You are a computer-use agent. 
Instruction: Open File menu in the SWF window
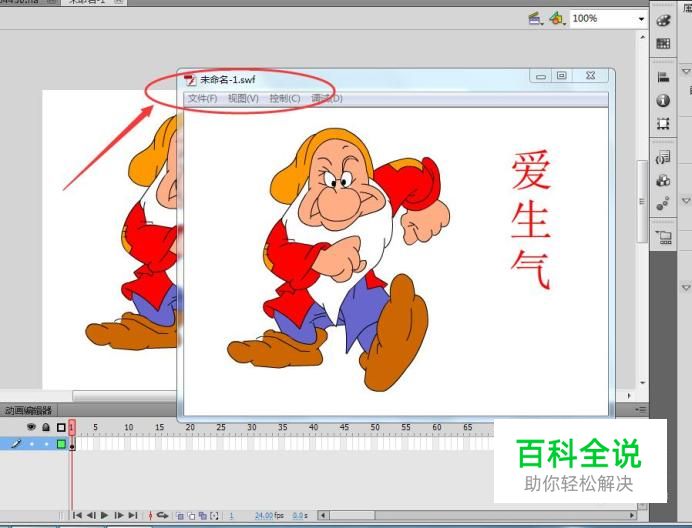203,98
